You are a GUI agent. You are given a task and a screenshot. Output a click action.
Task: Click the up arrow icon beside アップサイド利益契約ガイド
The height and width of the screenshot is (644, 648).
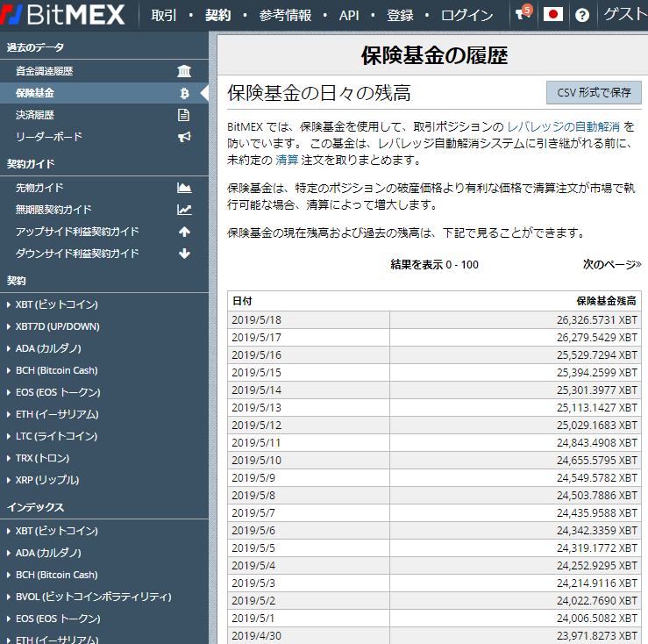[x=184, y=232]
